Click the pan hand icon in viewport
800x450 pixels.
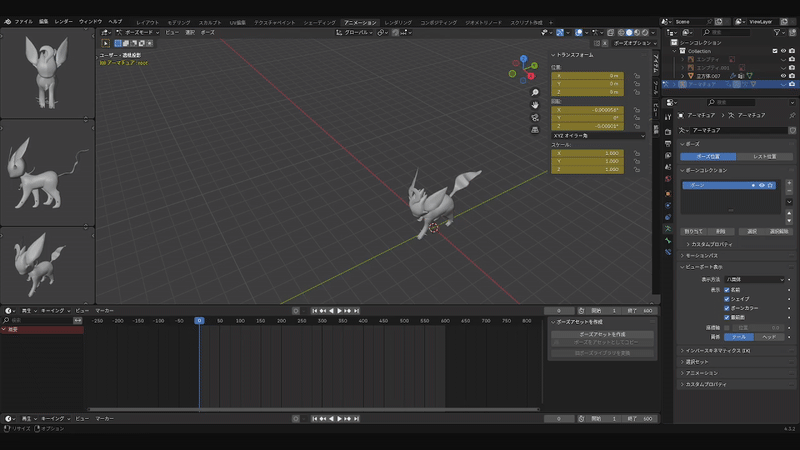click(x=535, y=104)
